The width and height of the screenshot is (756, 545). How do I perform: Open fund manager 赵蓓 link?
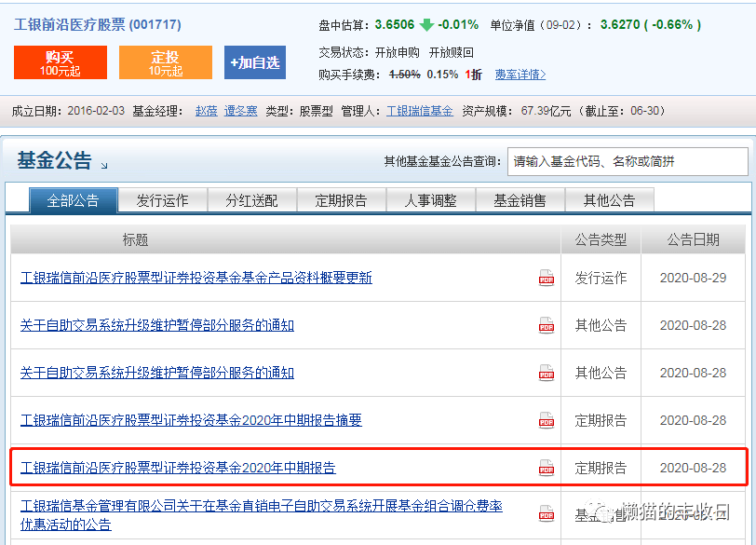click(x=207, y=111)
